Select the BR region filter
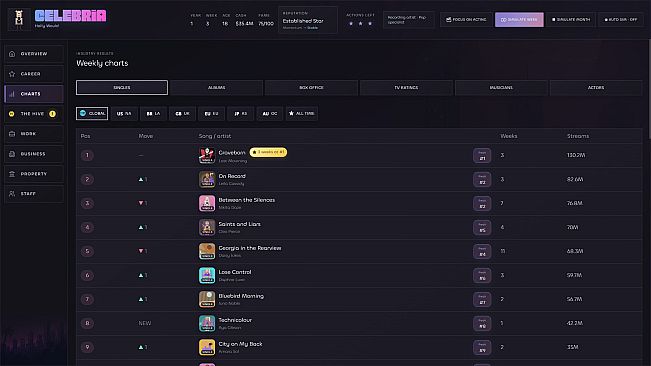This screenshot has width=651, height=366. coord(153,113)
